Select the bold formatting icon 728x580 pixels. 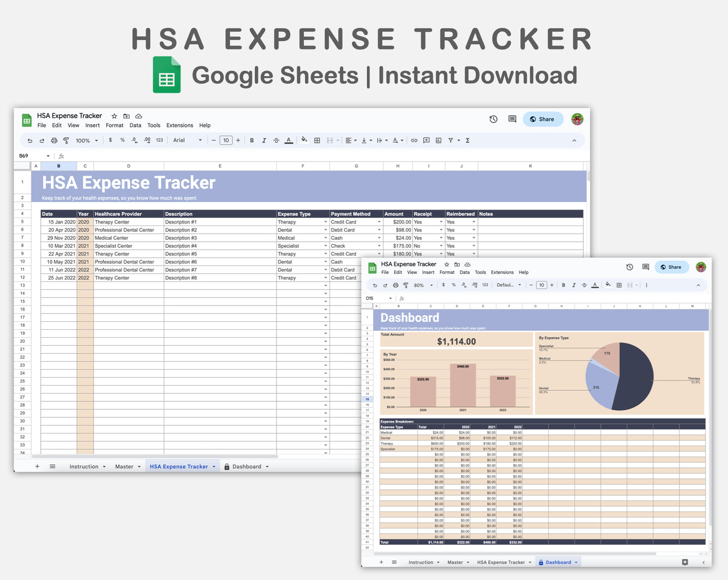(252, 140)
